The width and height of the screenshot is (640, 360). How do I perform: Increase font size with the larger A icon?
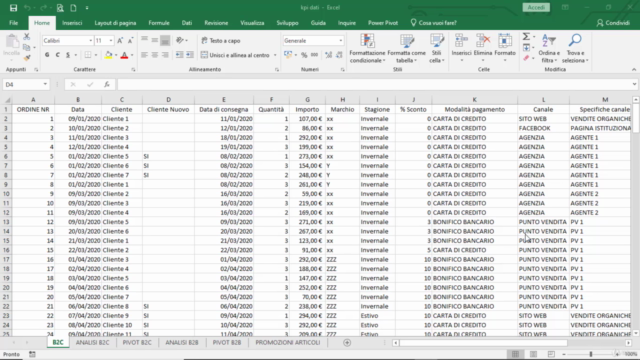click(120, 40)
